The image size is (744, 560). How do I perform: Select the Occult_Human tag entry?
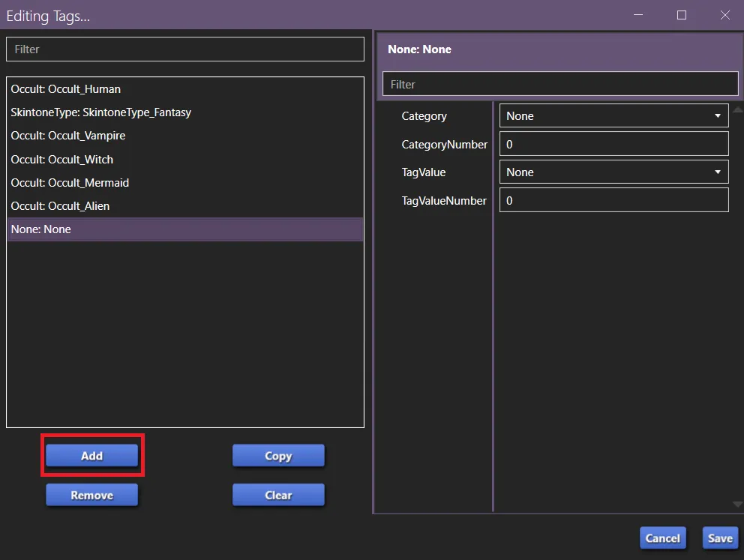pyautogui.click(x=65, y=88)
